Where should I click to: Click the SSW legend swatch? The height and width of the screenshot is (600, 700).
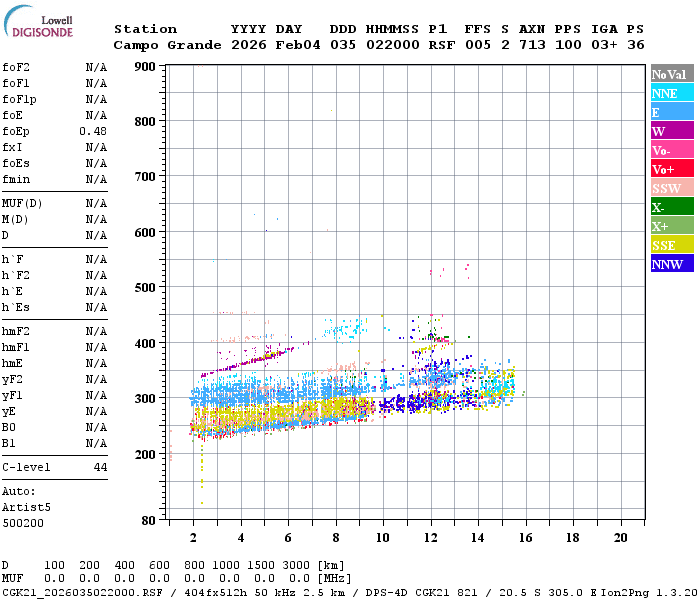[x=671, y=188]
